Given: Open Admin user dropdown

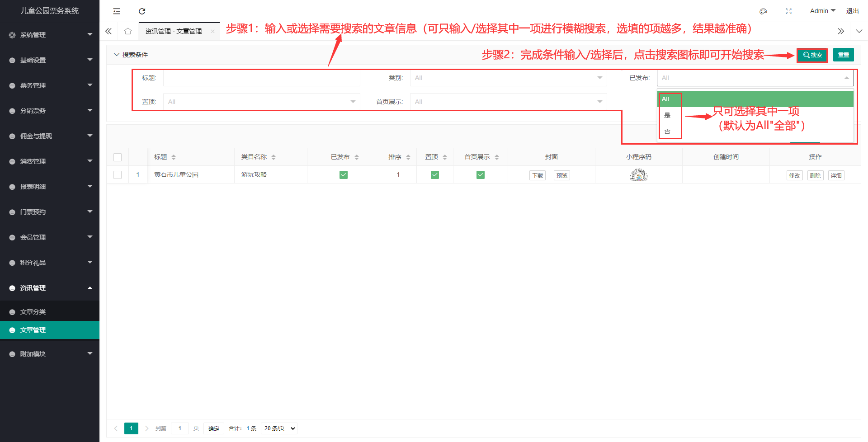Looking at the screenshot, I should [822, 11].
